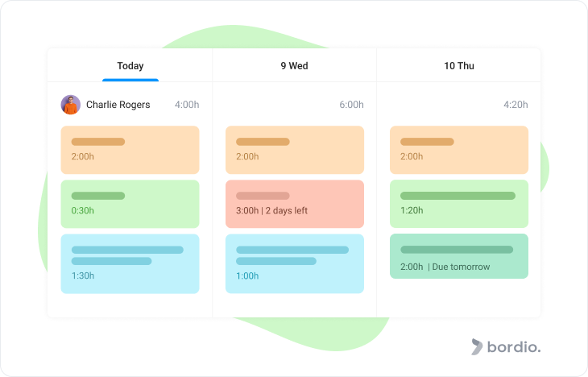Screen dimensions: 588x377
Task: Select the blue 1:00h task card
Action: point(295,263)
